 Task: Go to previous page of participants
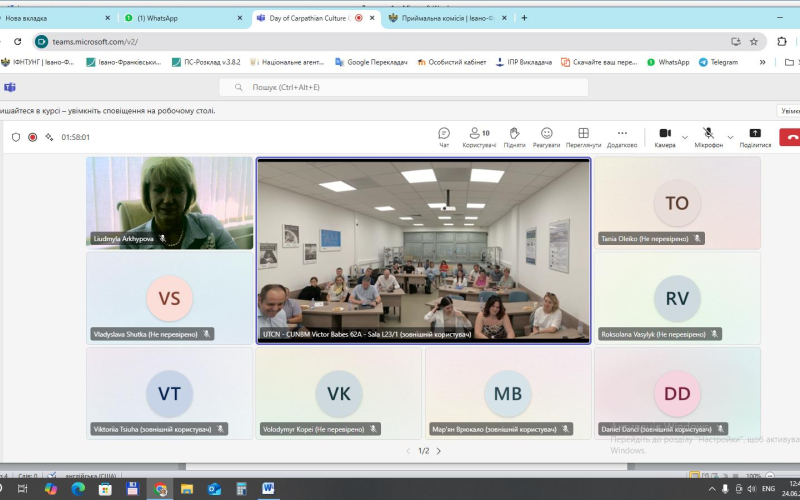[x=408, y=451]
